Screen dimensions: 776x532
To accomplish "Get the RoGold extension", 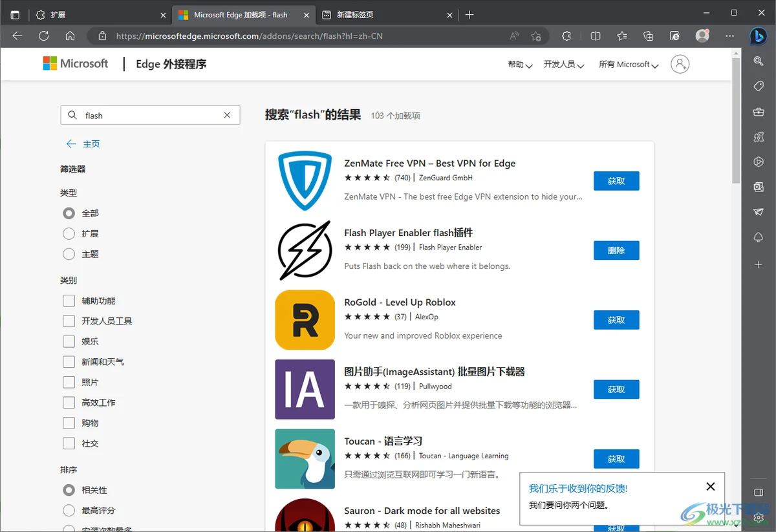I will (x=616, y=320).
